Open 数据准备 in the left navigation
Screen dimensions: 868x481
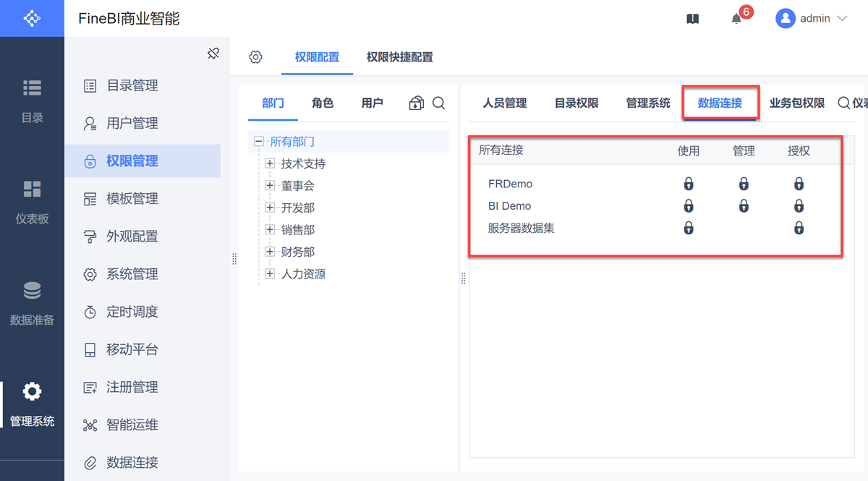[32, 304]
